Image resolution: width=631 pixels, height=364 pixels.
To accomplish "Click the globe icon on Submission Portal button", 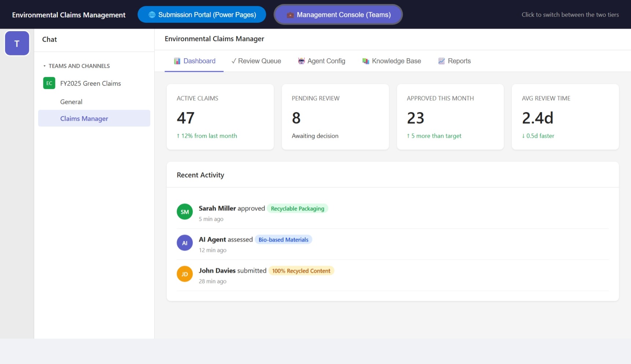I will click(151, 15).
